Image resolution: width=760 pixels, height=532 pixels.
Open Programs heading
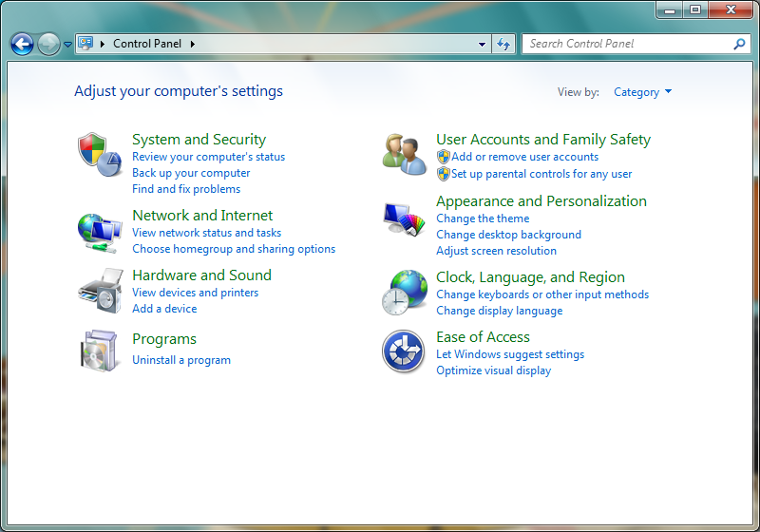coord(164,339)
